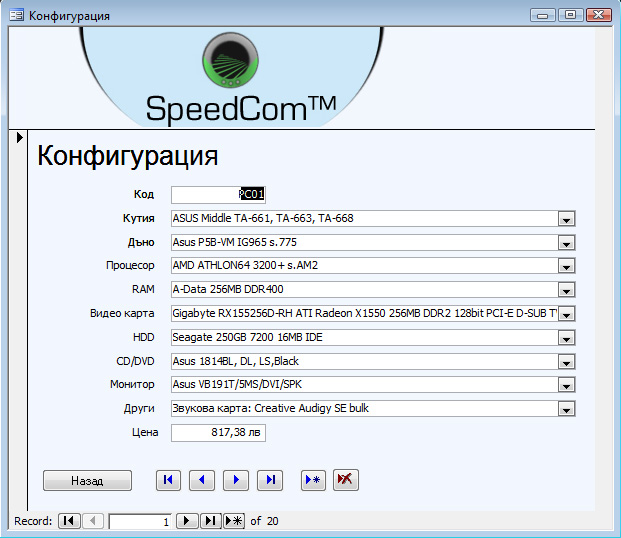Jump to last record using form button

[x=270, y=480]
